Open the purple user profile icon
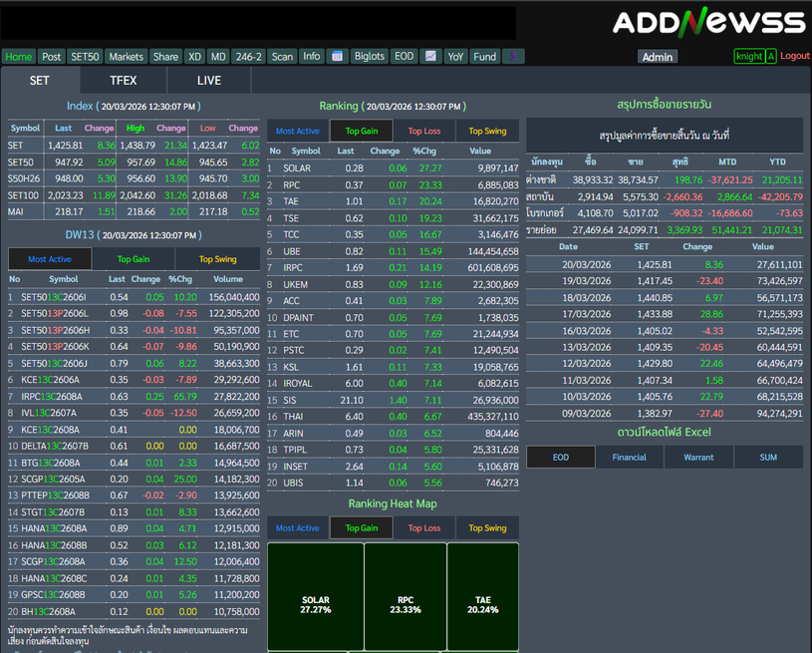 pyautogui.click(x=513, y=57)
